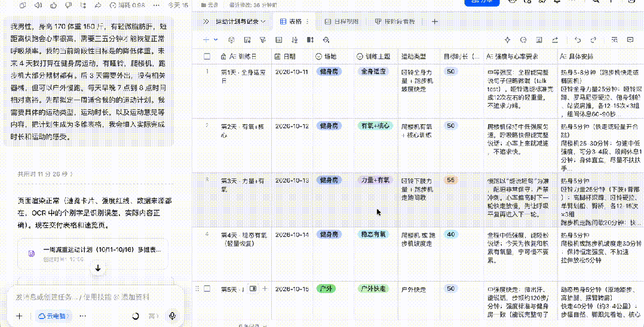Select the 户外 tag in the 第5天 row
Viewport: 644px width, 327px height.
click(x=326, y=289)
